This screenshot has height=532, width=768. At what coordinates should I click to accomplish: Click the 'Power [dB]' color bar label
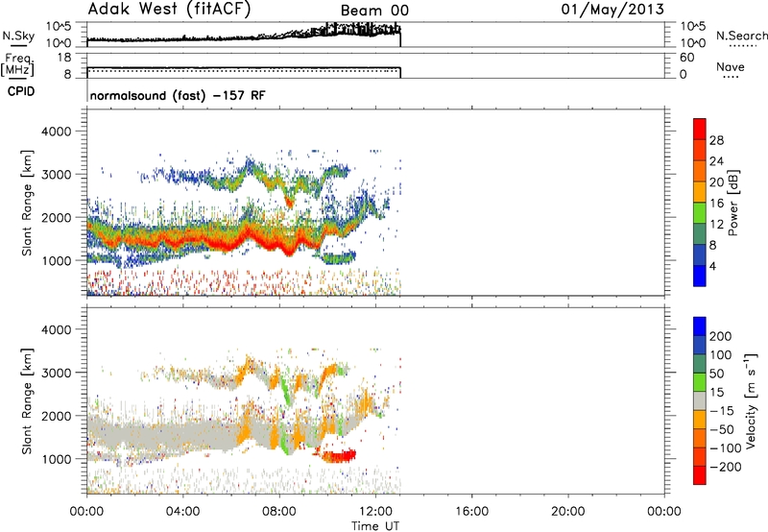pyautogui.click(x=733, y=203)
